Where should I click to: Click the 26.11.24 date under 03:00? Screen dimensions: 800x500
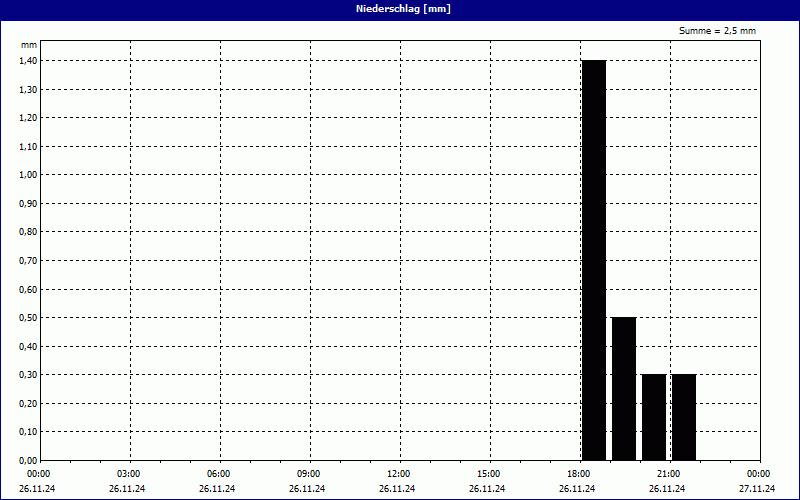[127, 489]
